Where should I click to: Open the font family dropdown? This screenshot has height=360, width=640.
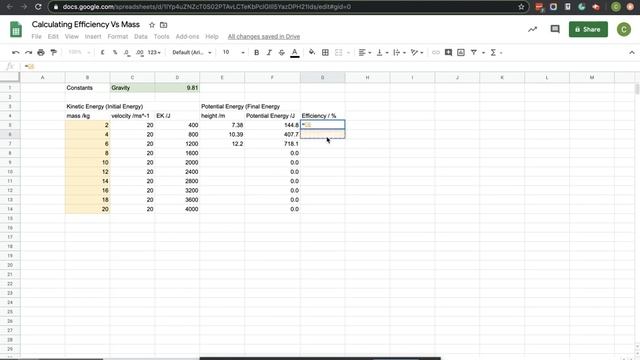(x=191, y=53)
